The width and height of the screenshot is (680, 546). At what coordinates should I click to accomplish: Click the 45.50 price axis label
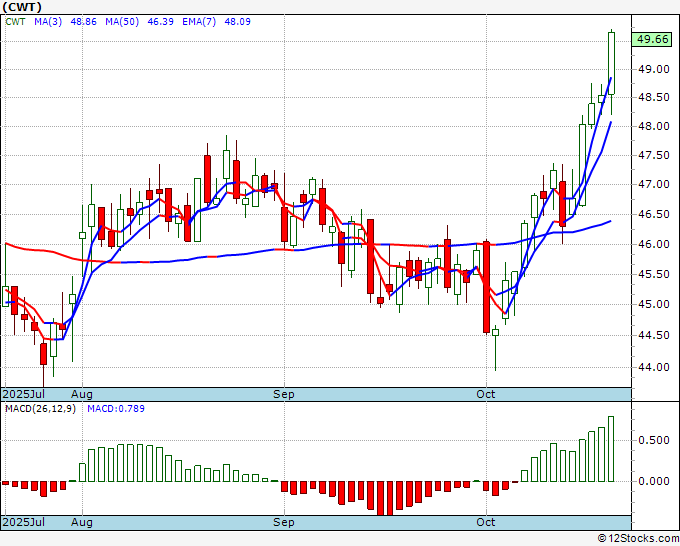click(x=653, y=274)
